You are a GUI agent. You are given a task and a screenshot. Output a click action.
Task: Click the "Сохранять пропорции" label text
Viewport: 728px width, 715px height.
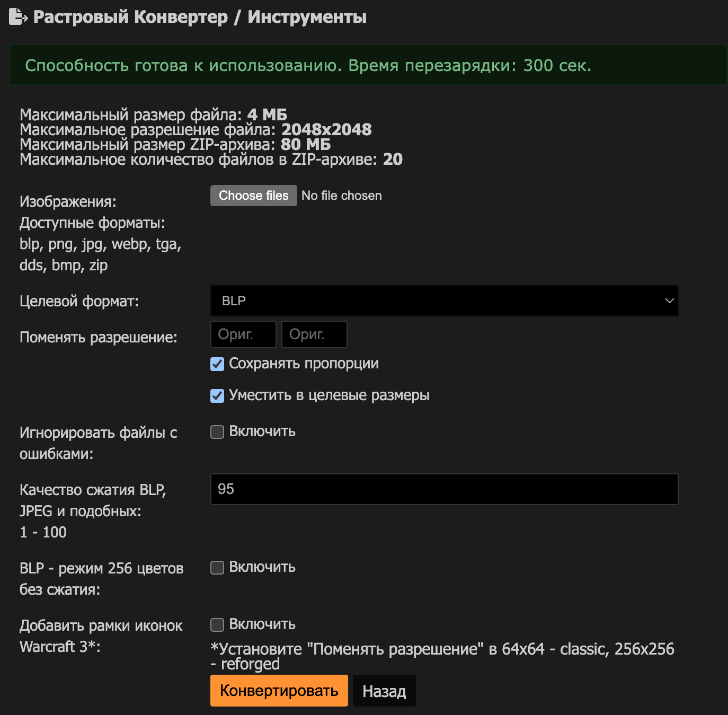[304, 364]
